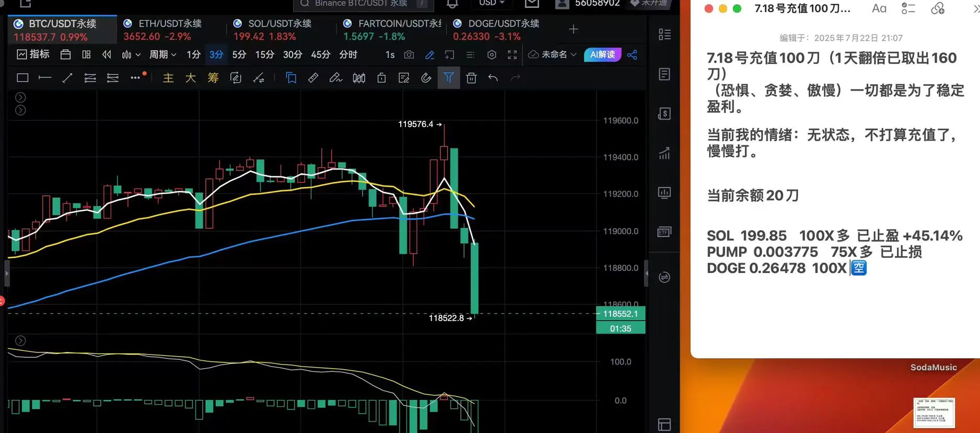Open the split-layout icon
The image size is (980, 433).
pyautogui.click(x=86, y=54)
